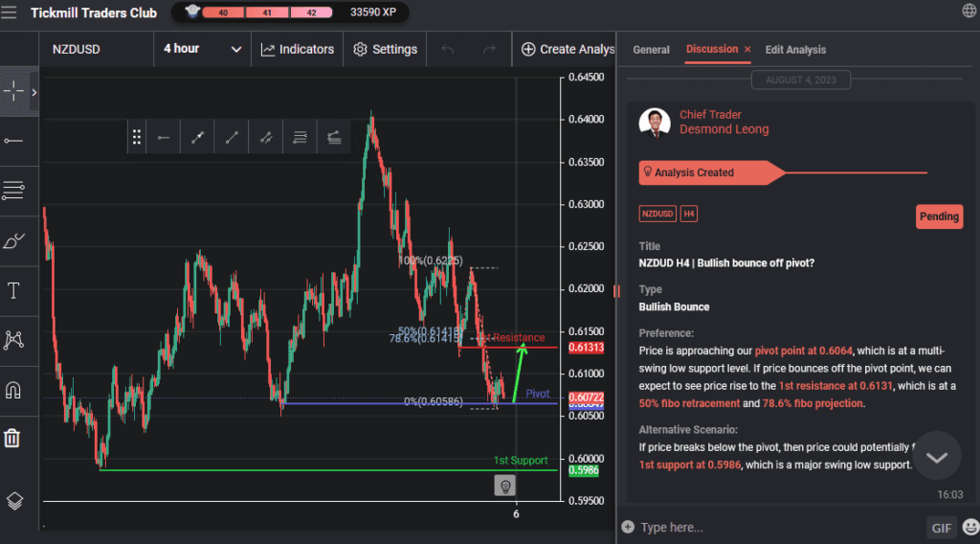Select the pattern drawing tool

[13, 340]
